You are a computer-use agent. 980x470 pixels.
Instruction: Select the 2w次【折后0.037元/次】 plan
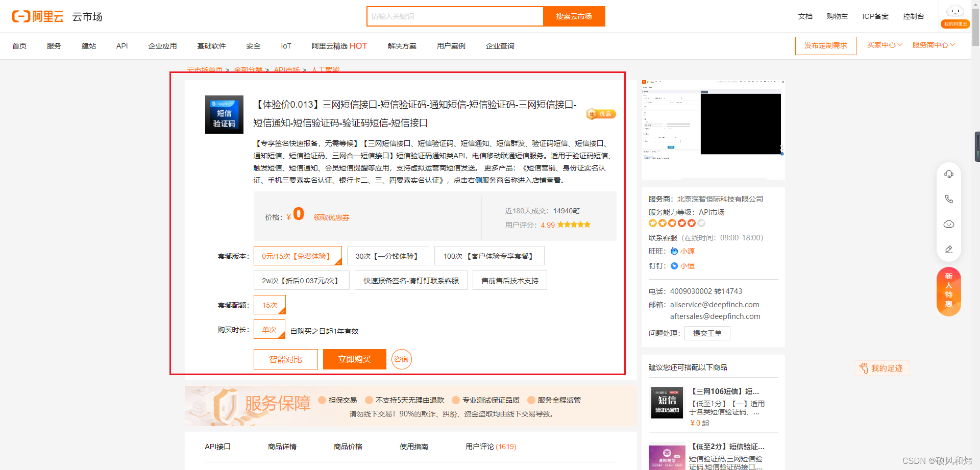pyautogui.click(x=301, y=280)
